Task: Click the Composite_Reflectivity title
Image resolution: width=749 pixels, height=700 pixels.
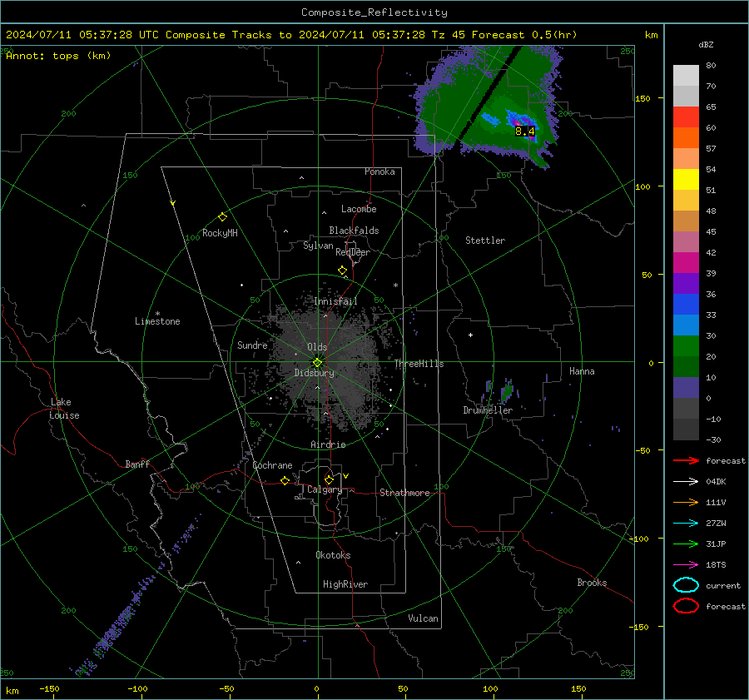Action: pos(374,12)
